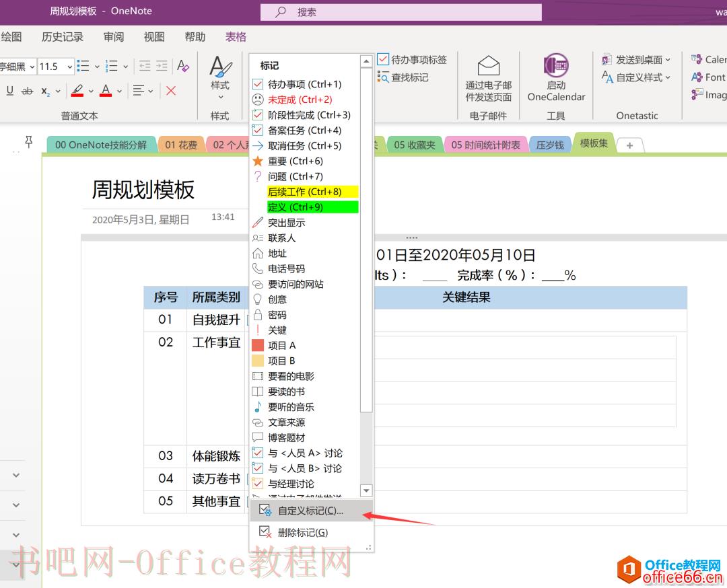Choose yellow 后续工作 (Ctrl+8) tag
The height and width of the screenshot is (588, 727).
305,191
